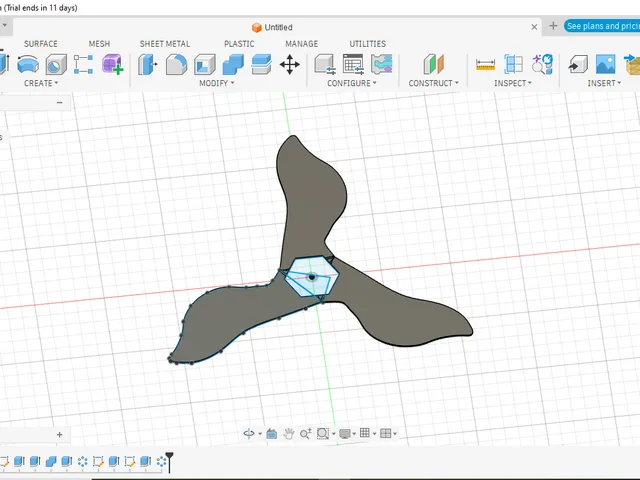Close the Untitled document tab

tap(534, 27)
